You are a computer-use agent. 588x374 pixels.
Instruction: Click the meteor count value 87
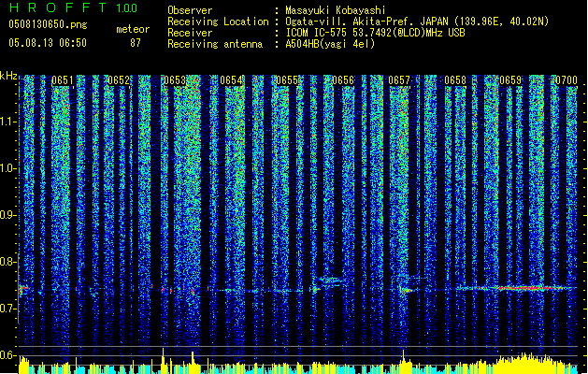pyautogui.click(x=136, y=43)
